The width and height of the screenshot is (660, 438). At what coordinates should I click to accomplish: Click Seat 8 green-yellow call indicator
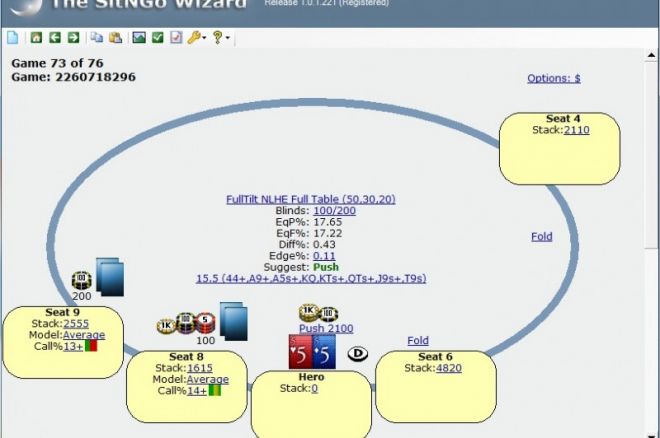coord(215,390)
